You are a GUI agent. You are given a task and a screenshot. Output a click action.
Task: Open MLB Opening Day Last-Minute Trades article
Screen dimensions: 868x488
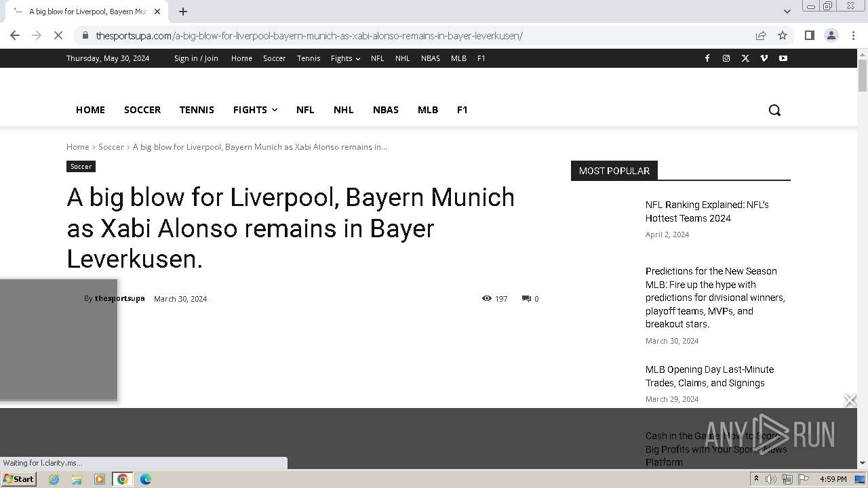[x=709, y=376]
